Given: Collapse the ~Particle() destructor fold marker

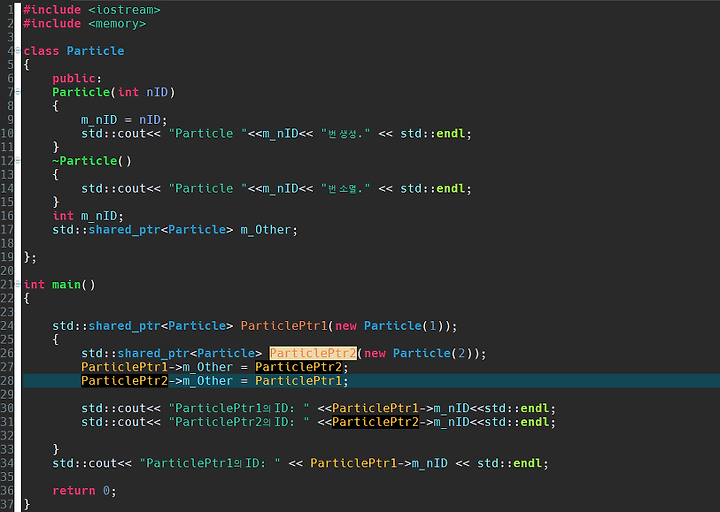Looking at the screenshot, I should [x=17, y=161].
